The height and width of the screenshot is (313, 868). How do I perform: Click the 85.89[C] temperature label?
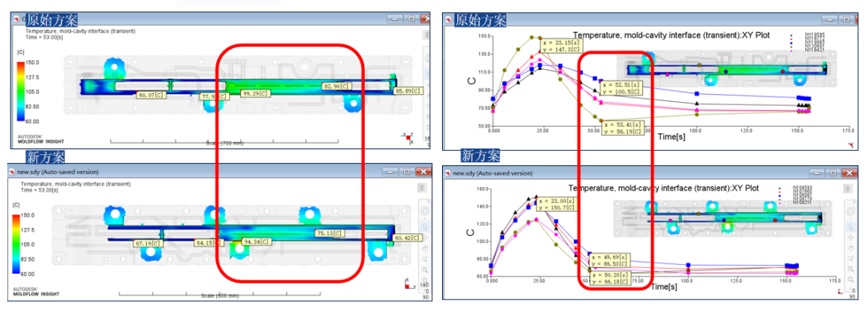[x=408, y=91]
